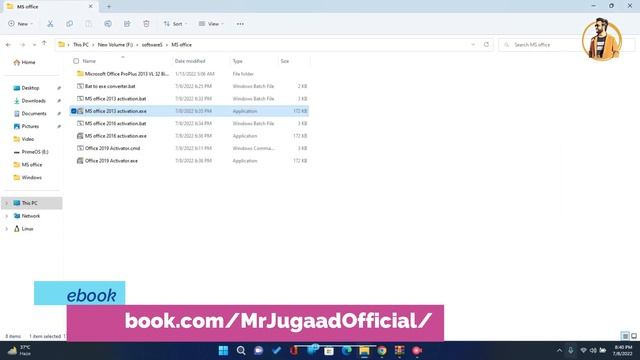This screenshot has height=360, width=640.
Task: Sort by Type column header
Action: (238, 61)
